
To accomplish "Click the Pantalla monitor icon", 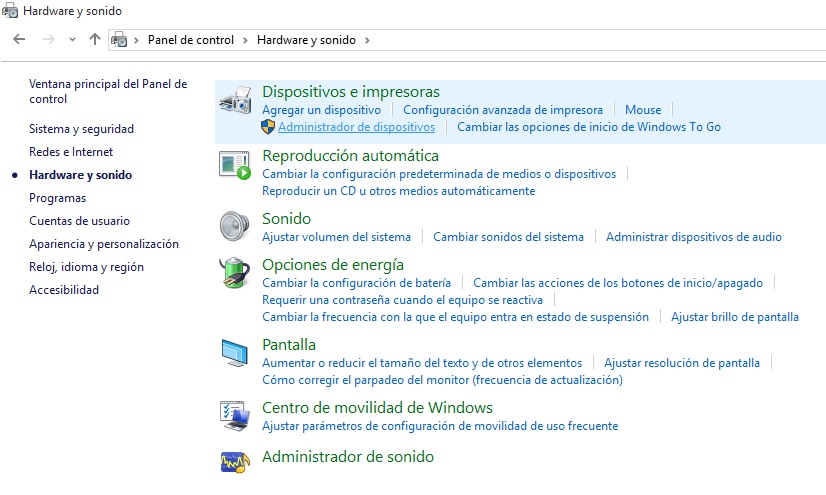I will (x=235, y=353).
